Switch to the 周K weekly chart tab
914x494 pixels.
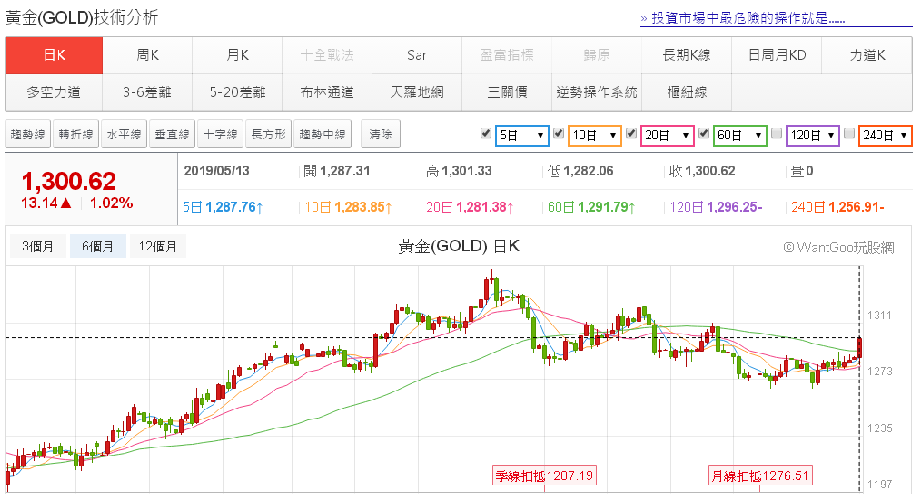[x=148, y=55]
